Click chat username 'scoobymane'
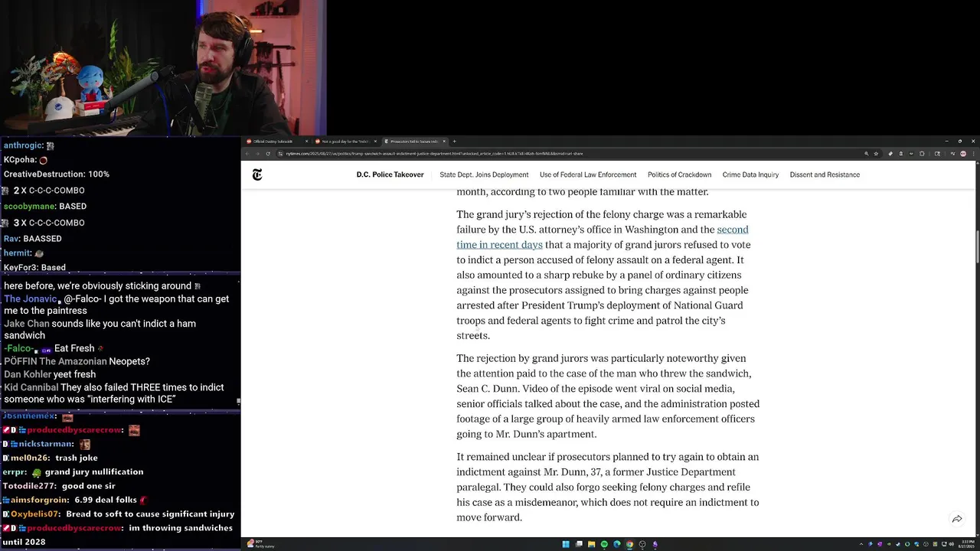 29,207
